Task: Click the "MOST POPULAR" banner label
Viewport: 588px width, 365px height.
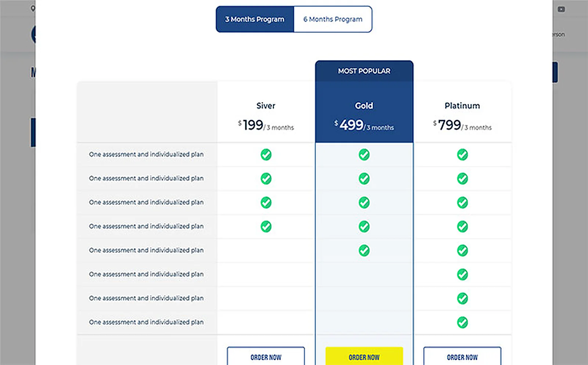Action: (364, 71)
